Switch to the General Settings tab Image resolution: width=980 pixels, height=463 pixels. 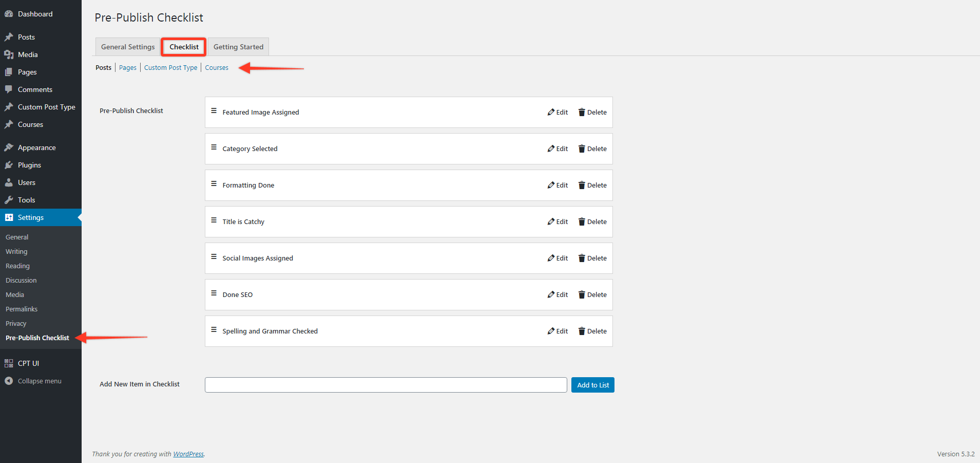(127, 46)
